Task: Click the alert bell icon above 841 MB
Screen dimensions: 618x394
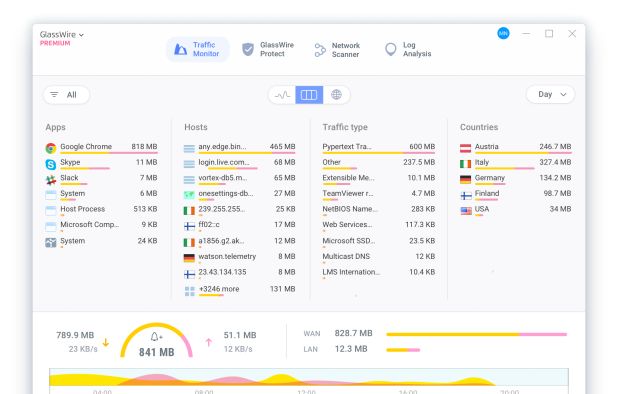Action: [x=156, y=336]
